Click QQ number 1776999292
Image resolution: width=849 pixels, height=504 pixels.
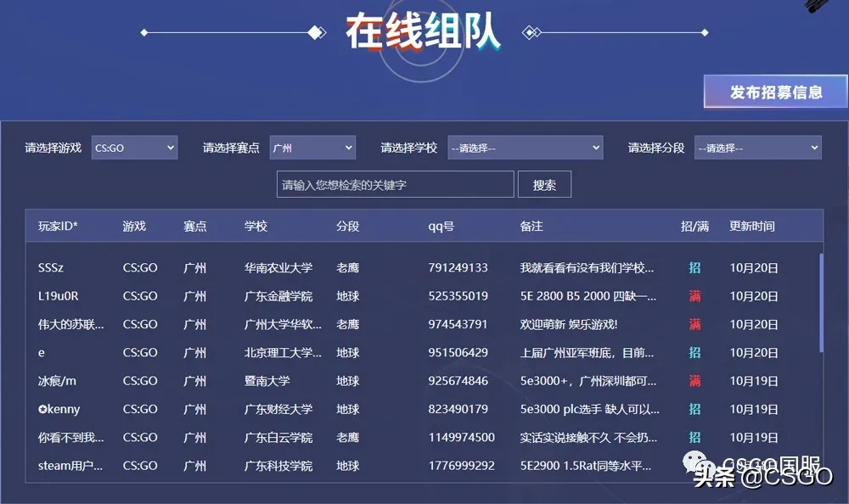click(x=461, y=466)
